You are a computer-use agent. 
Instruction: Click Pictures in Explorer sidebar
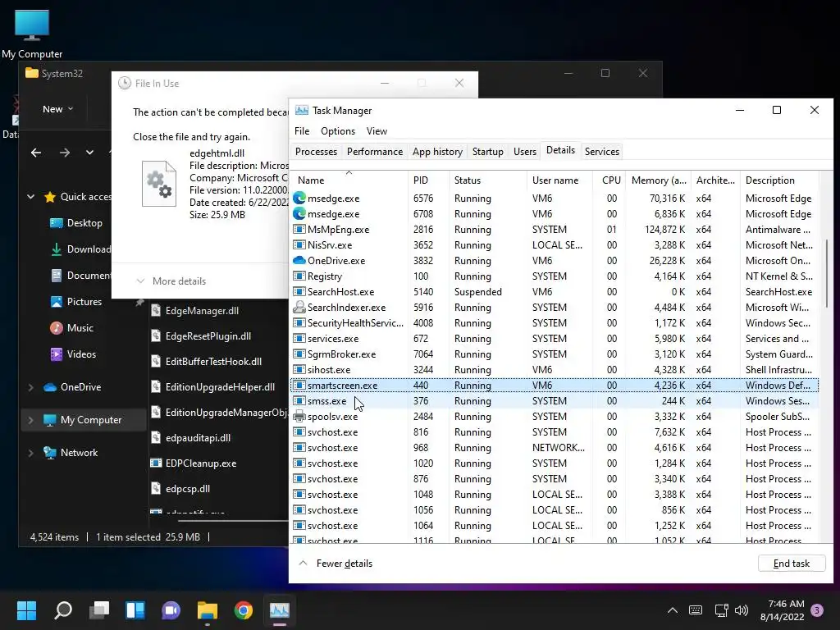(75, 302)
